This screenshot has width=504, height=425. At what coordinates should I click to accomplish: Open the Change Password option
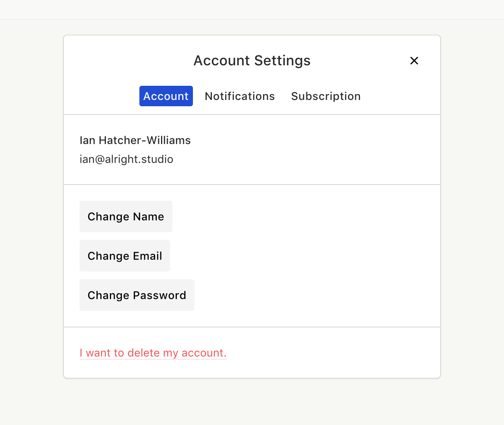point(137,295)
